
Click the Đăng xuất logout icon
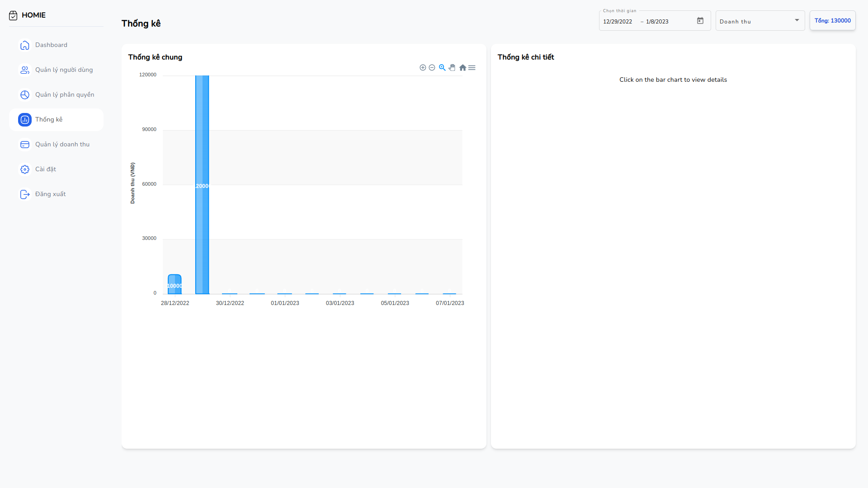[25, 194]
